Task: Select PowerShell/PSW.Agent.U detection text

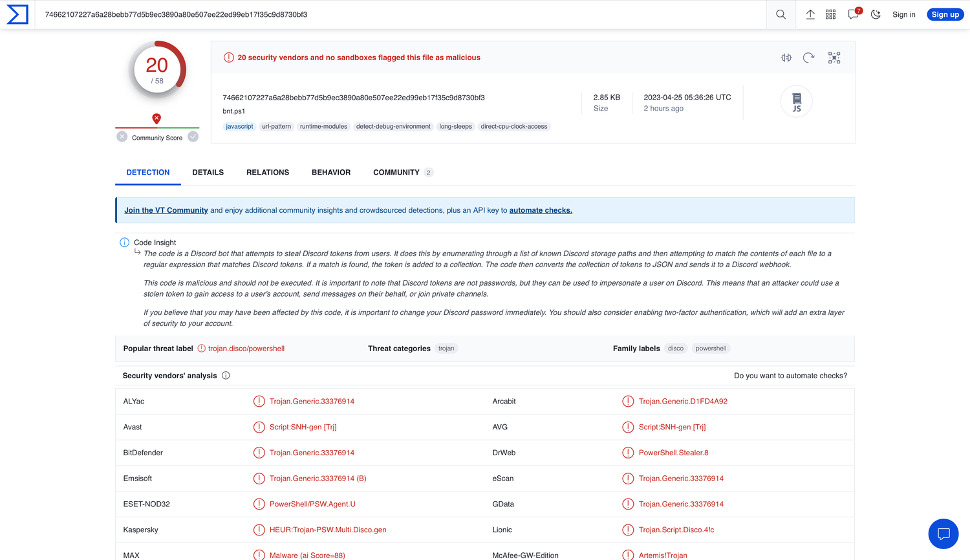Action: 312,504
